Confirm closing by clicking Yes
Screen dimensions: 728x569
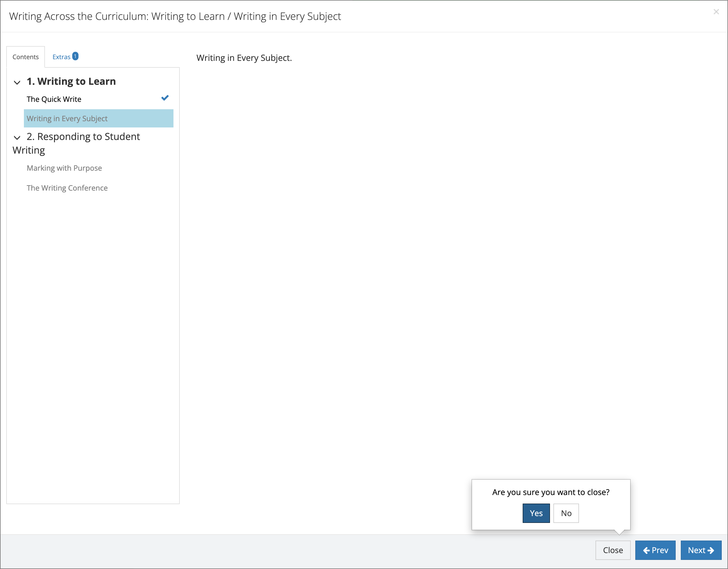click(536, 513)
